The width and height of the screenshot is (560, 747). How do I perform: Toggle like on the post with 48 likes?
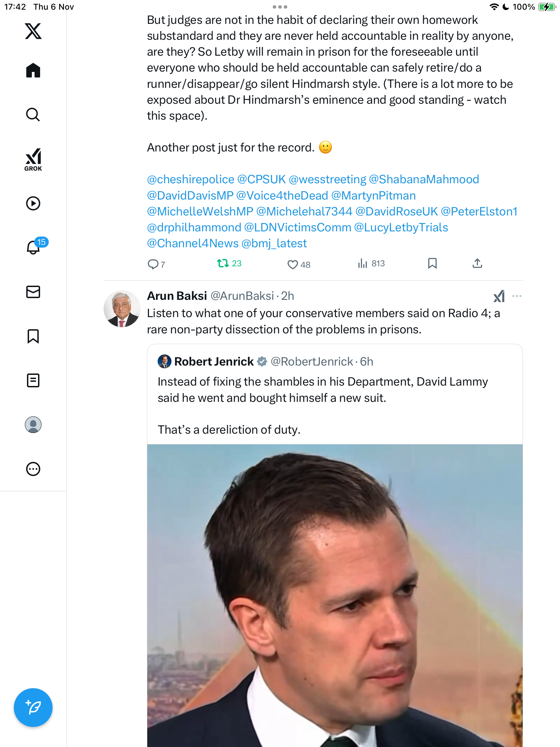pyautogui.click(x=292, y=265)
